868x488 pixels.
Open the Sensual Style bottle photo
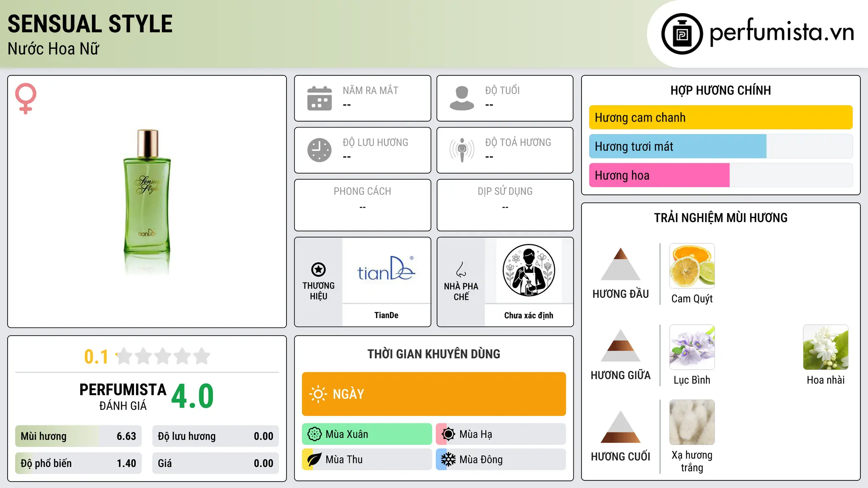[x=147, y=202]
